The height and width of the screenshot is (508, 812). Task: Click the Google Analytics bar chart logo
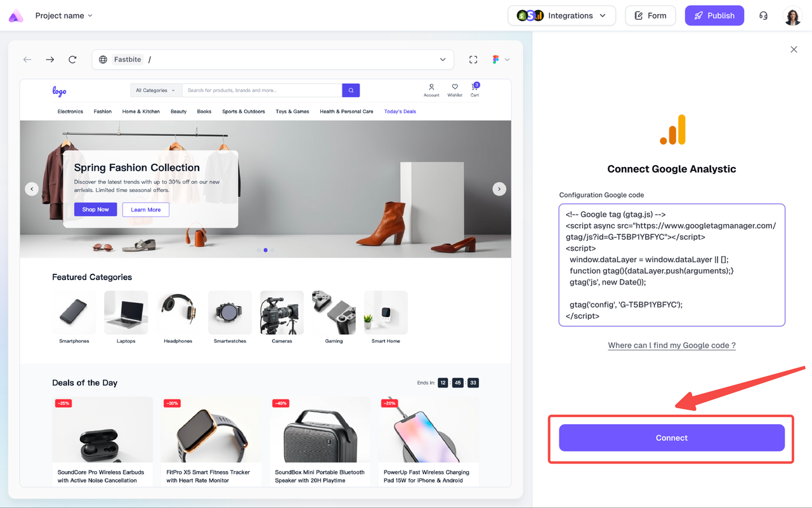[x=672, y=130]
